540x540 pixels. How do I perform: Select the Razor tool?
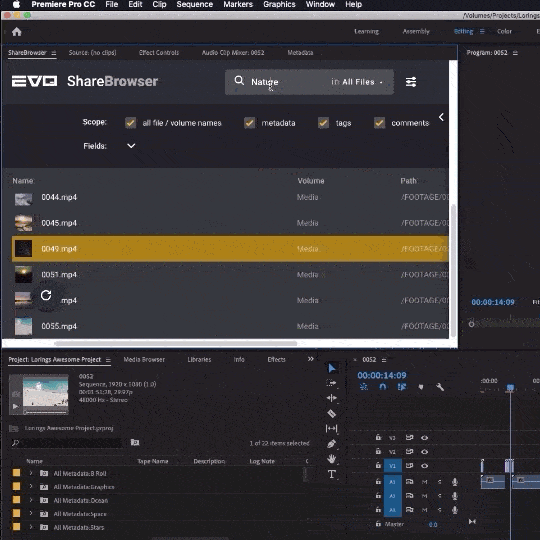331,413
